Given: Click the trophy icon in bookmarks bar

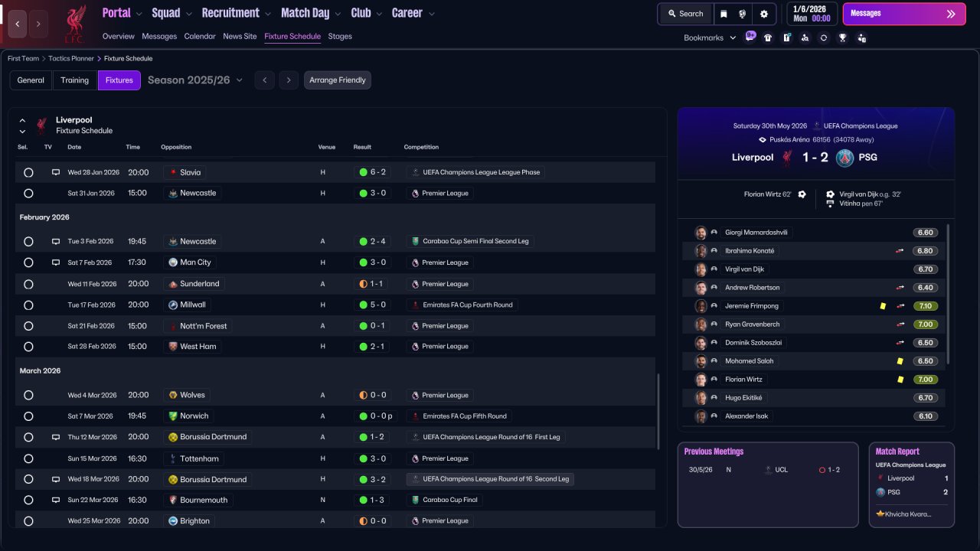Looking at the screenshot, I should tap(843, 37).
